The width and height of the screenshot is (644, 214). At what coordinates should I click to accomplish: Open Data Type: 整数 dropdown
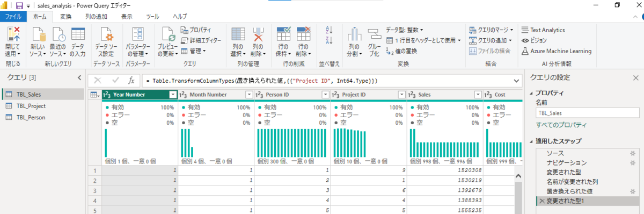[405, 30]
